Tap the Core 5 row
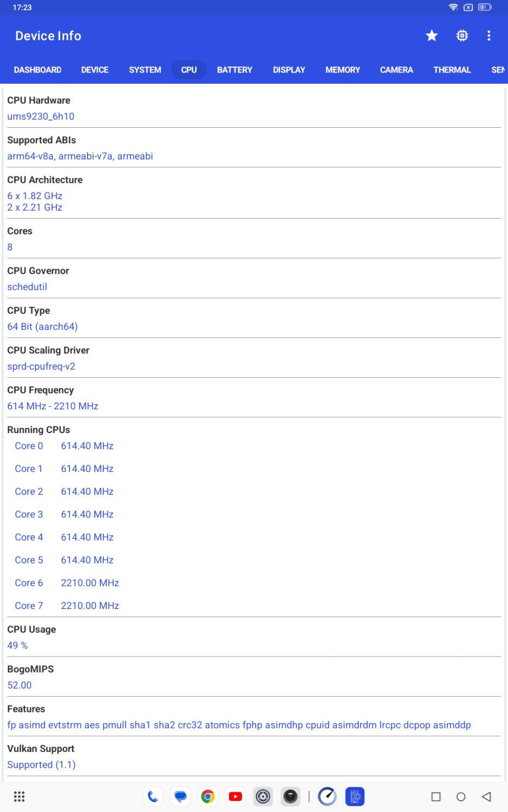Image resolution: width=508 pixels, height=812 pixels. (64, 560)
